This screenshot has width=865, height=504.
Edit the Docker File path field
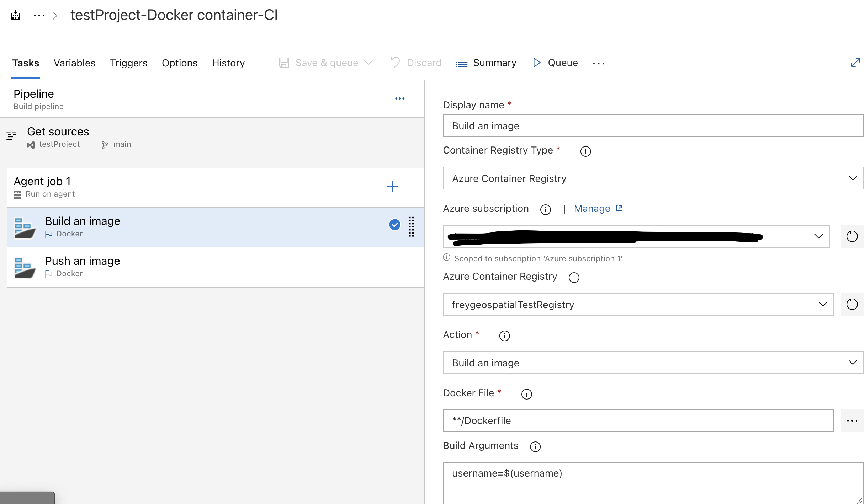[638, 421]
